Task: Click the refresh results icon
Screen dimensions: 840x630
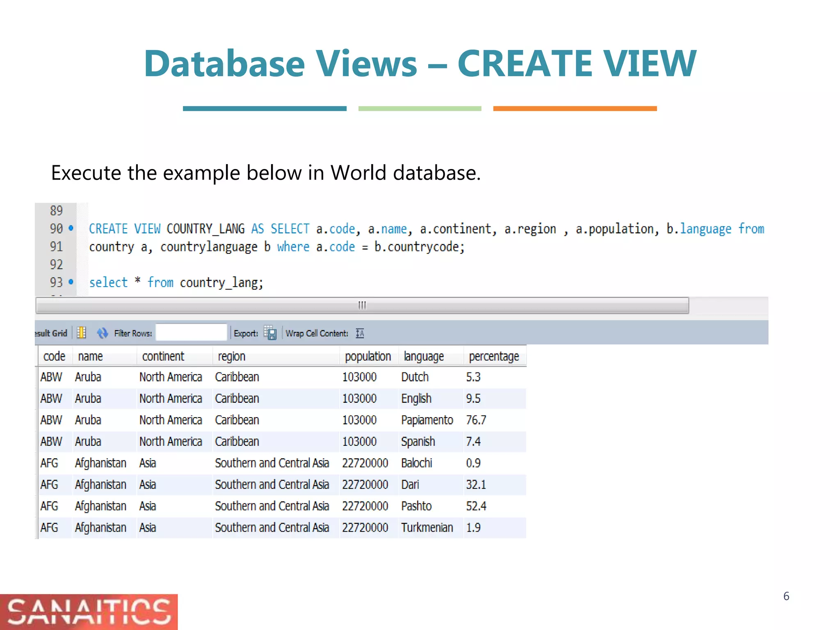Action: coord(102,333)
